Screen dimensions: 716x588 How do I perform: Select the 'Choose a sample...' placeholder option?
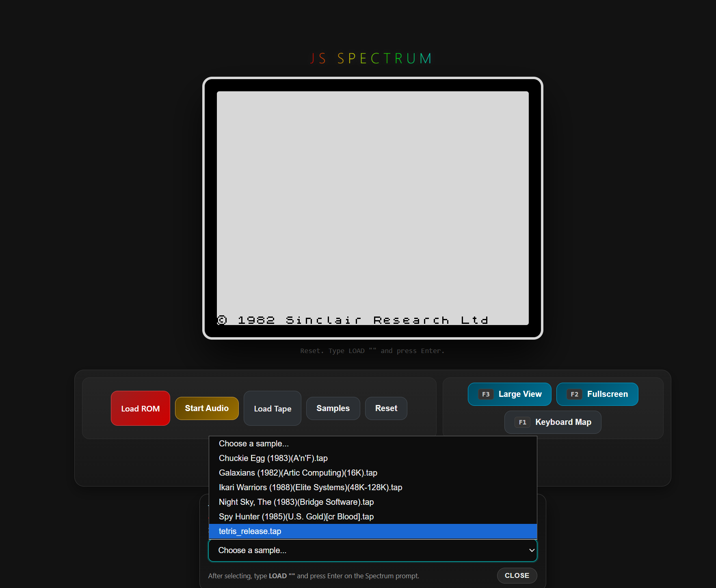coord(373,444)
